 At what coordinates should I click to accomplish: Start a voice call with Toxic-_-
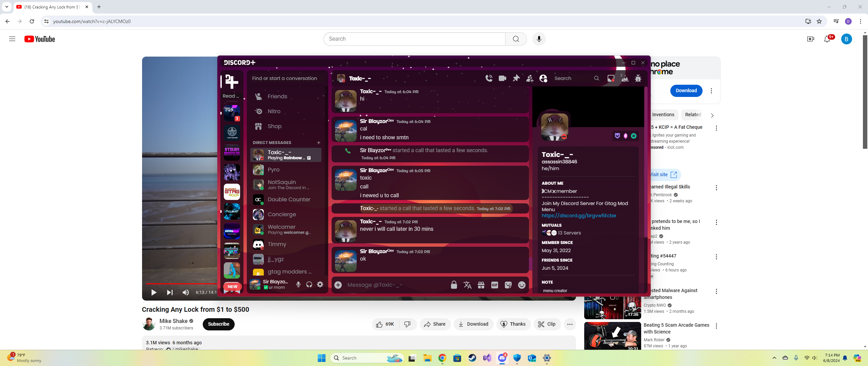489,78
